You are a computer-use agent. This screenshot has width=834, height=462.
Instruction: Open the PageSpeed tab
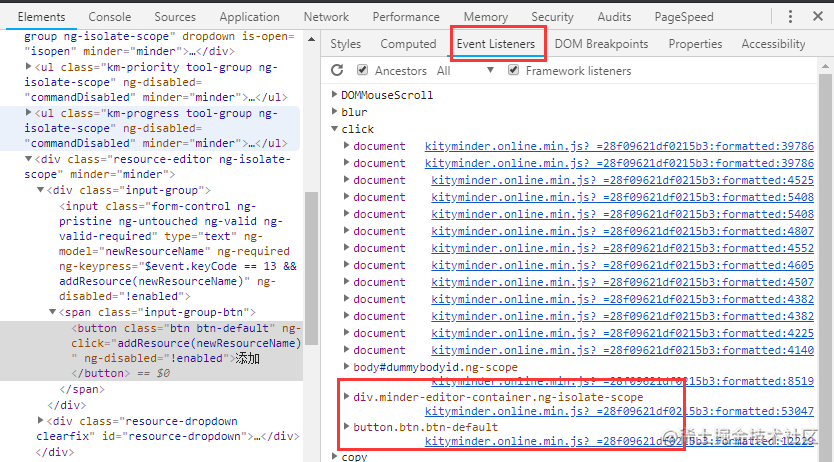684,17
